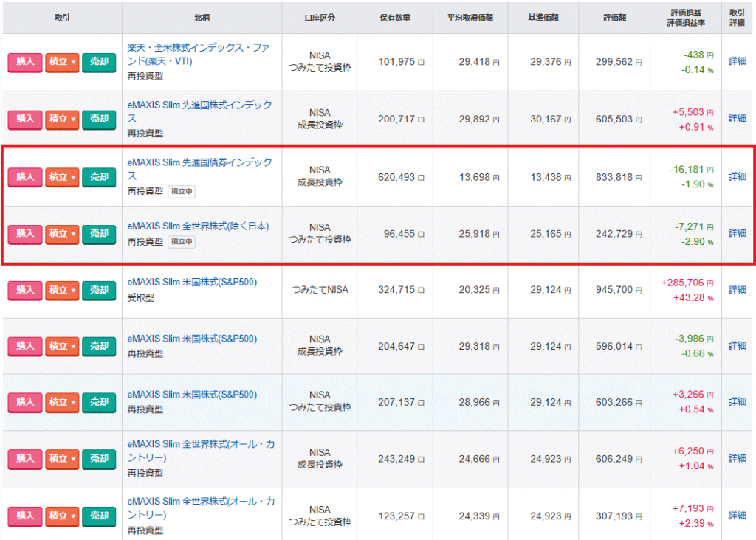Open 詳細 for 先進国株式インデックス row
Image resolution: width=756 pixels, height=540 pixels.
coord(737,119)
